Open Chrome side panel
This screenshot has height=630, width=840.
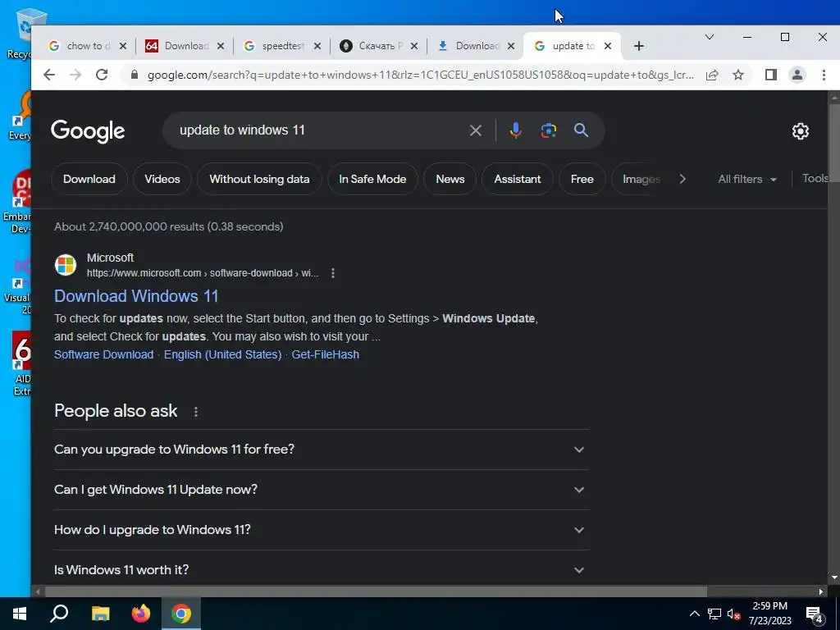point(771,75)
